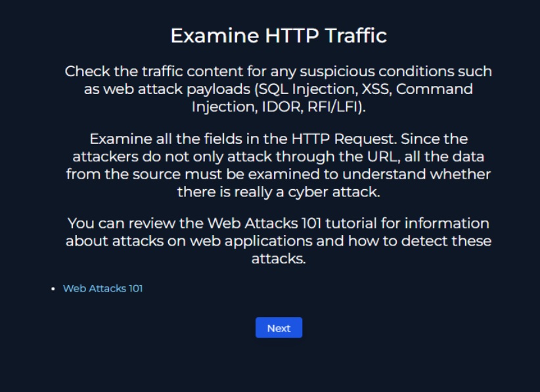The height and width of the screenshot is (392, 540).
Task: Click the Examine HTTP Traffic heading
Action: coord(279,35)
